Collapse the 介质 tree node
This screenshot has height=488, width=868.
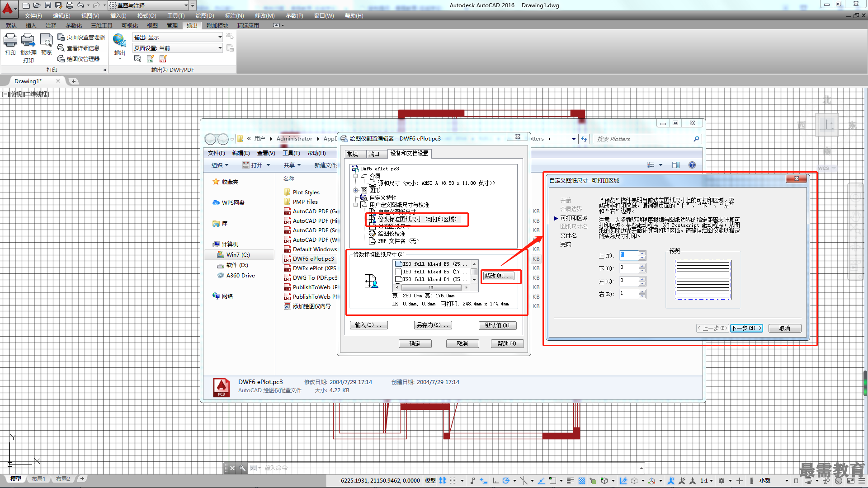(356, 176)
